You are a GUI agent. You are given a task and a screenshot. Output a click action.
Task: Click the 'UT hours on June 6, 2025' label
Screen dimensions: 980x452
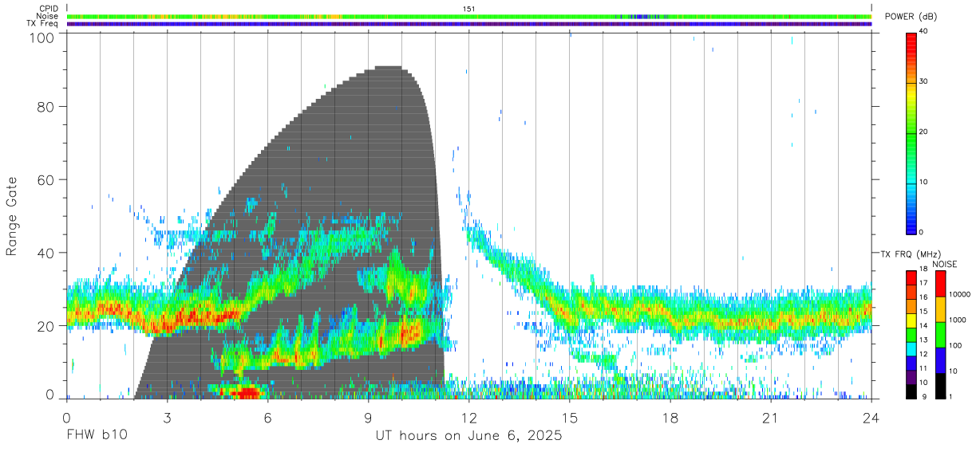[x=469, y=436]
